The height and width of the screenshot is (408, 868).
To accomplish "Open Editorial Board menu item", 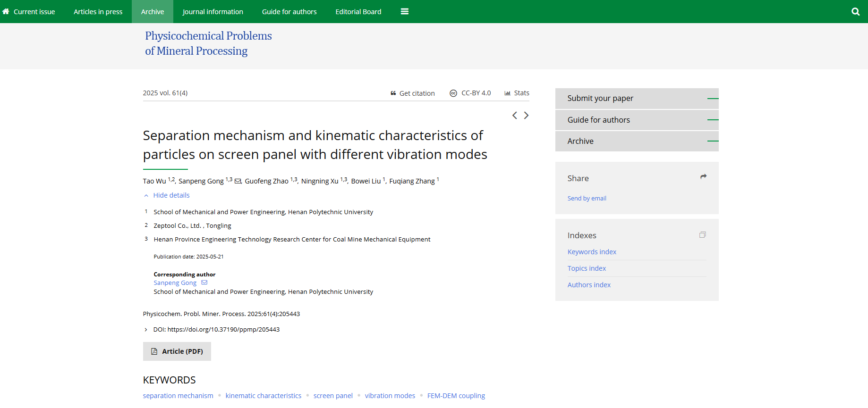I will [358, 12].
